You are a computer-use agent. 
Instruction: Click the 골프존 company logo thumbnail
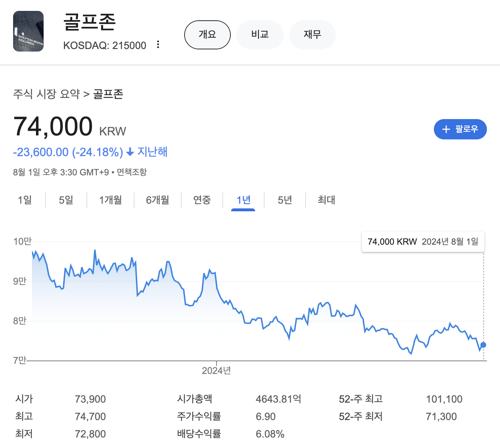point(28,31)
